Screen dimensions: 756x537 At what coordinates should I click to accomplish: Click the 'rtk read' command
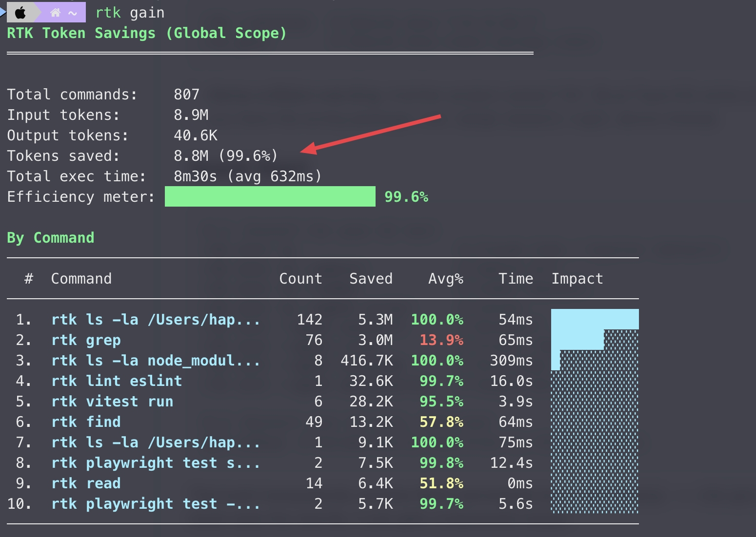[x=86, y=483]
